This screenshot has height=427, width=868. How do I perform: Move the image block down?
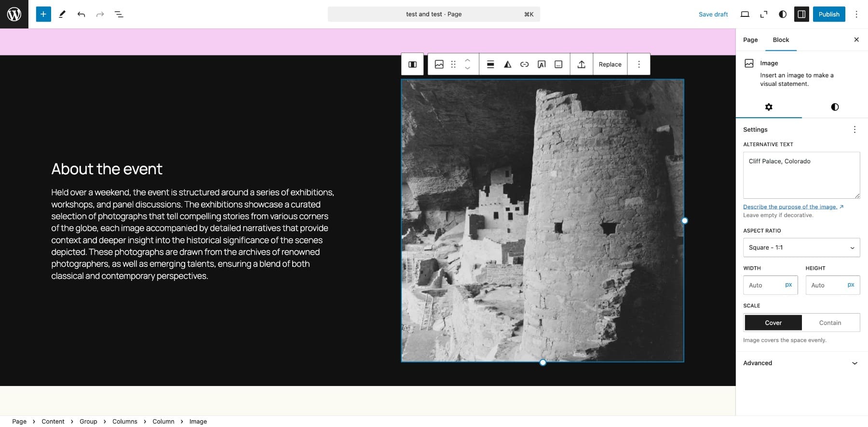467,69
